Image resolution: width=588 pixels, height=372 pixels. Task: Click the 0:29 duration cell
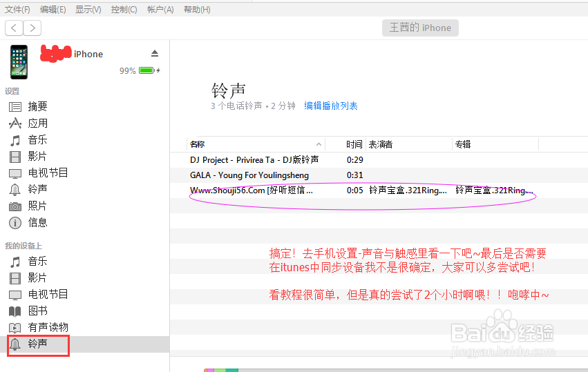(354, 160)
